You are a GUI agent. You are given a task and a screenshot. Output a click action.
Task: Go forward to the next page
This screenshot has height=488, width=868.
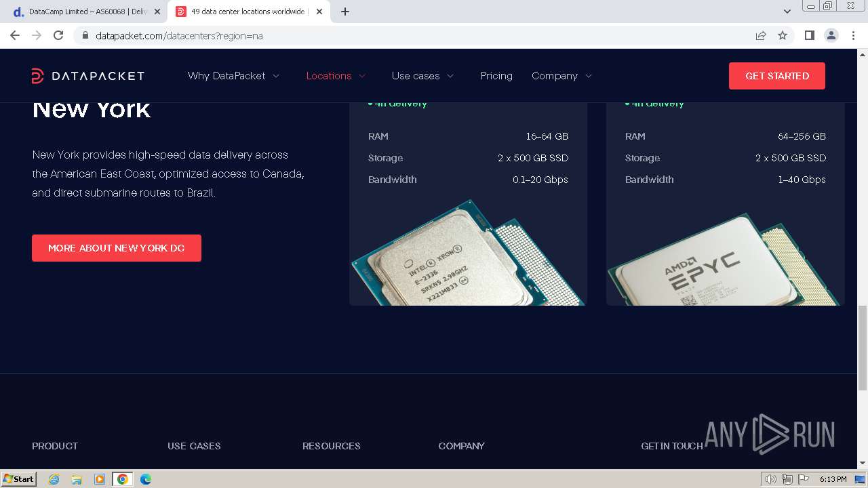(x=37, y=35)
